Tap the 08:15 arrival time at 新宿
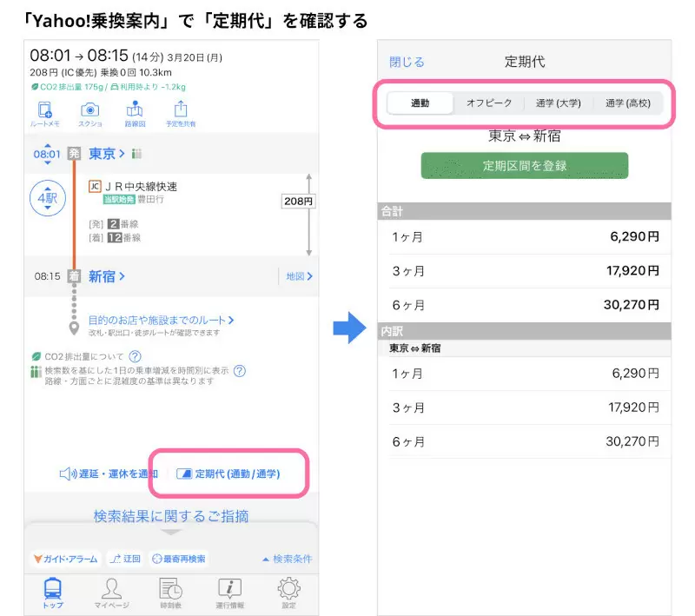The width and height of the screenshot is (695, 616). coord(47,276)
